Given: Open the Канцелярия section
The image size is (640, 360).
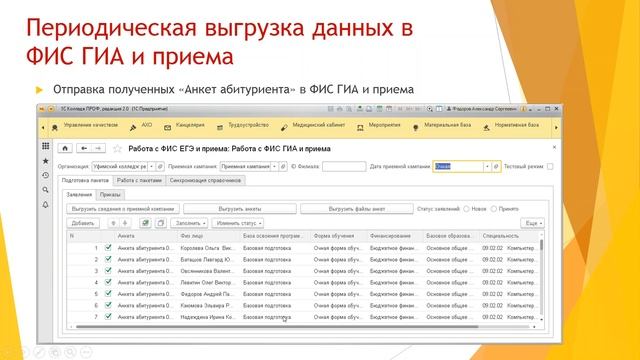Looking at the screenshot, I should 184,127.
